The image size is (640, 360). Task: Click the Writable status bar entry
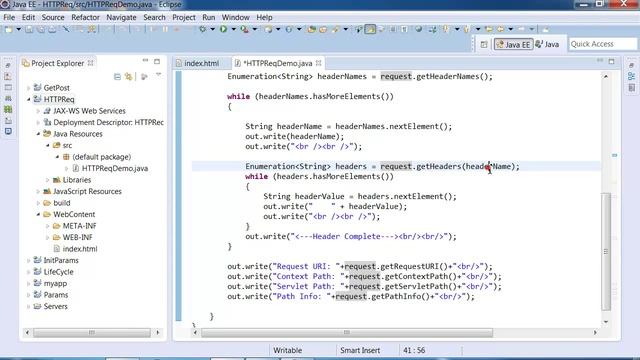point(287,351)
